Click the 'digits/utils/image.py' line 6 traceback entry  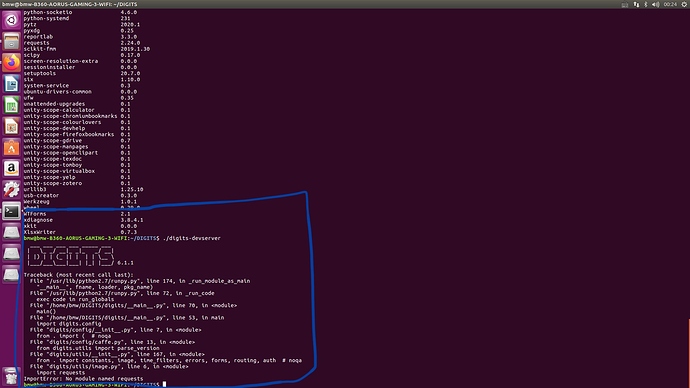click(x=109, y=366)
